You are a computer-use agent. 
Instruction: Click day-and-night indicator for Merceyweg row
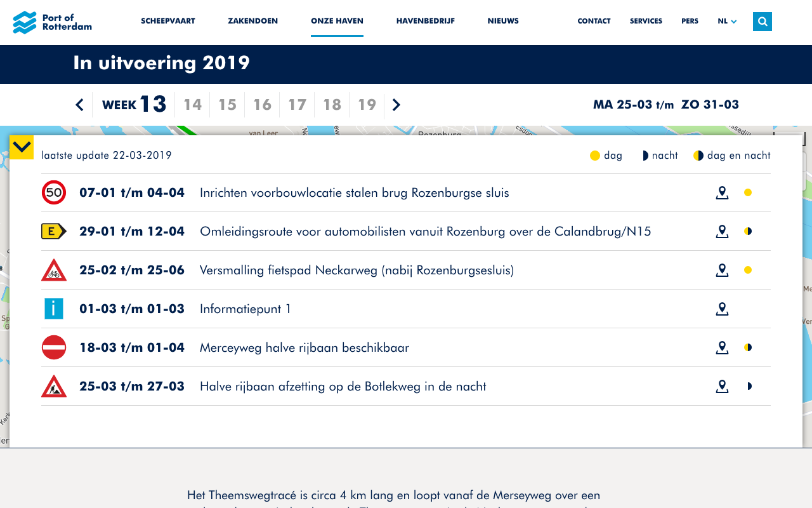point(748,347)
